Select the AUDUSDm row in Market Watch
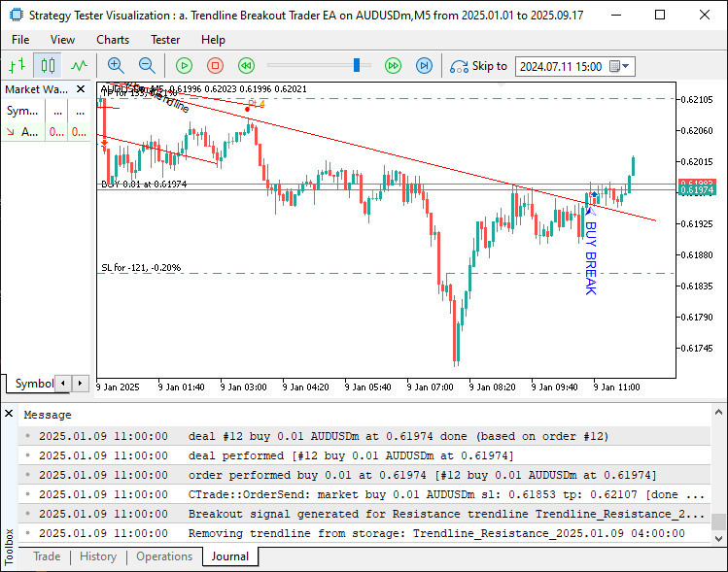 pyautogui.click(x=46, y=132)
